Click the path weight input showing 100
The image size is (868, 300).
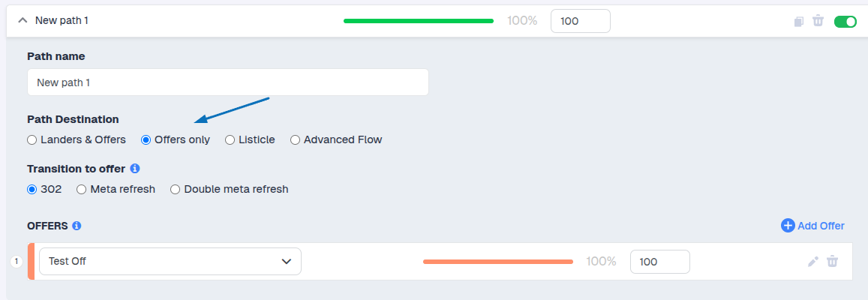click(x=580, y=21)
